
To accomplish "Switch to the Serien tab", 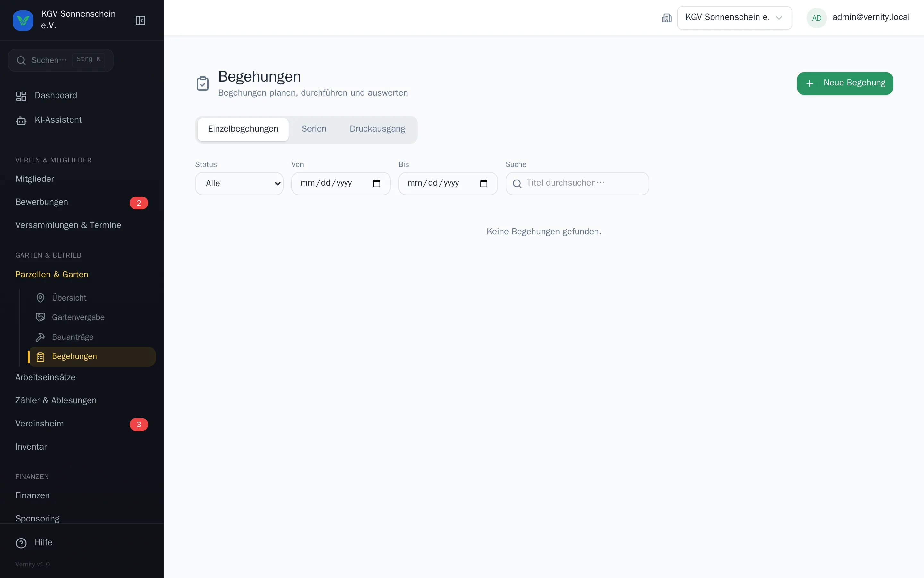I will 314,129.
